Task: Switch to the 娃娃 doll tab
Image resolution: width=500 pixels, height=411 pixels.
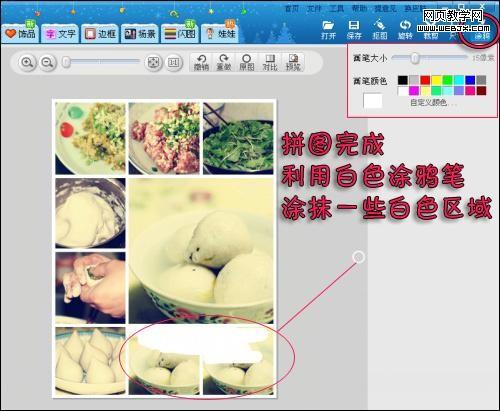Action: click(220, 34)
